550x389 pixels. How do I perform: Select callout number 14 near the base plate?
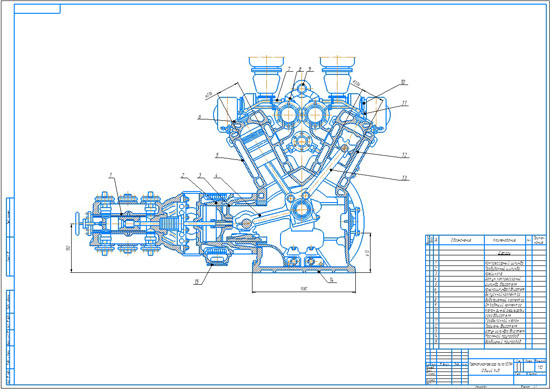[331, 280]
